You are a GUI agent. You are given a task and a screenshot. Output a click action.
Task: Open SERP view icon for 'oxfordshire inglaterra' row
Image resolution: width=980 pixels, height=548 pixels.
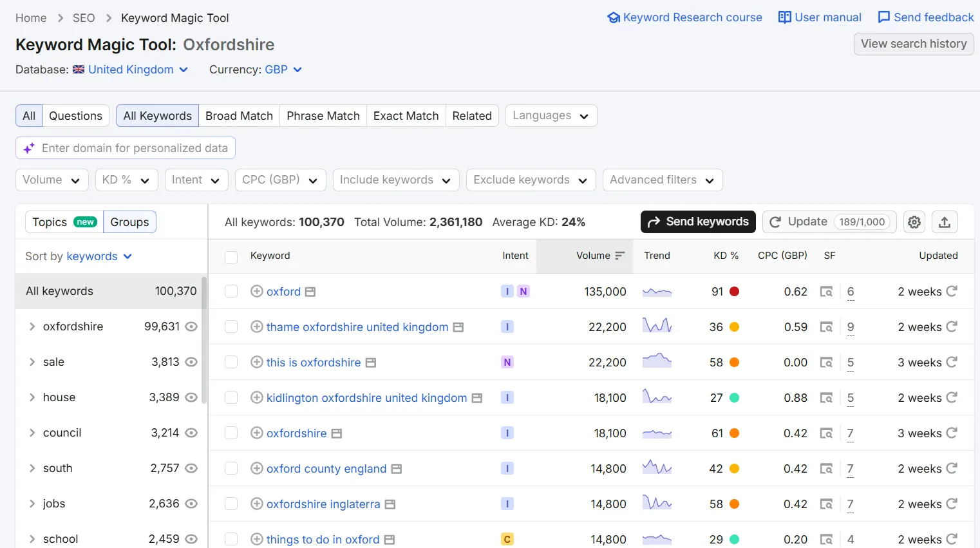(826, 504)
